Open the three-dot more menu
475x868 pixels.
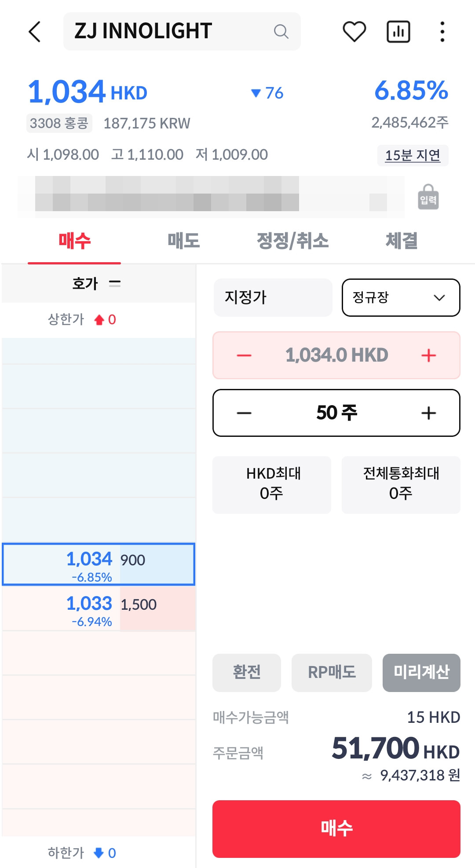(x=442, y=32)
